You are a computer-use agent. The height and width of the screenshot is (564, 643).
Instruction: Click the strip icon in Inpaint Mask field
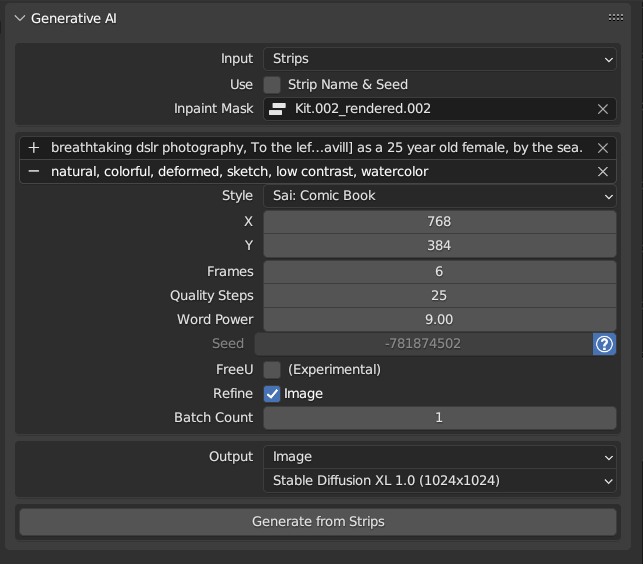pos(277,109)
